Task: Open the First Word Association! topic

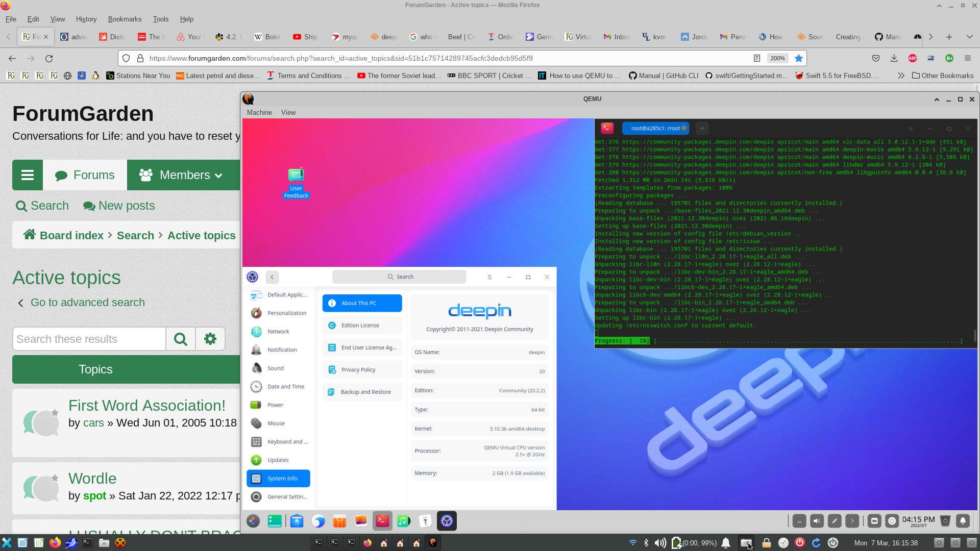Action: [x=147, y=405]
